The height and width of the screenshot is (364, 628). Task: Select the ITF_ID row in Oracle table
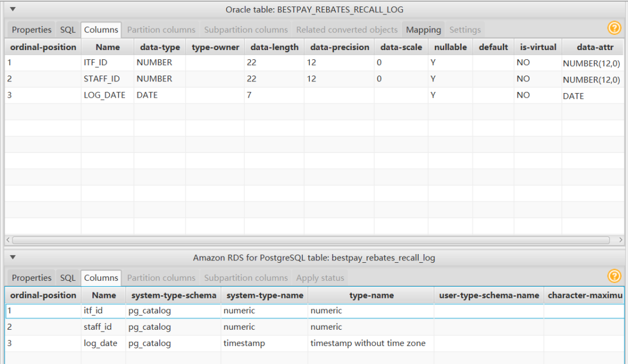(x=95, y=62)
